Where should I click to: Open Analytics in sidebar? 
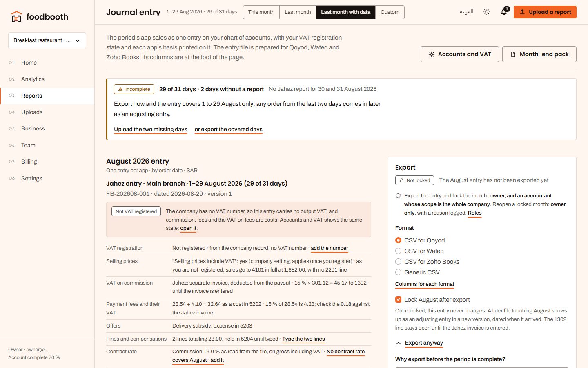coord(47,79)
